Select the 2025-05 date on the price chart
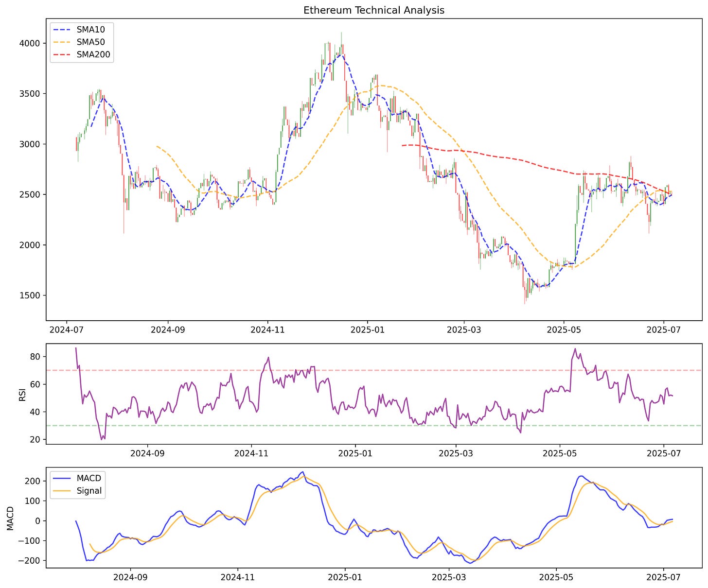The height and width of the screenshot is (588, 708). point(564,329)
